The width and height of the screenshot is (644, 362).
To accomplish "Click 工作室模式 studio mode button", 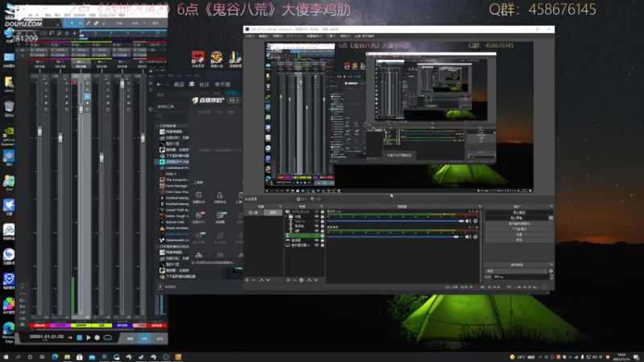I will [x=518, y=229].
